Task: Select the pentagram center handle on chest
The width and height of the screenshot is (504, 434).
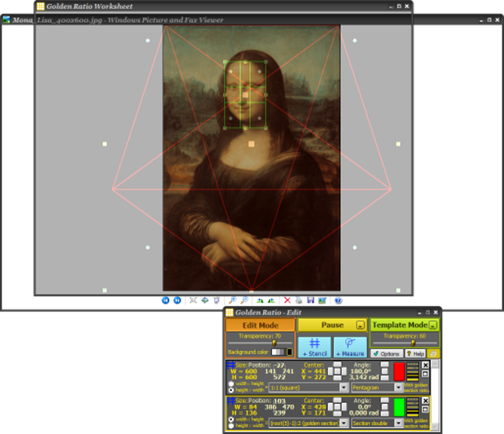Action: tap(251, 144)
